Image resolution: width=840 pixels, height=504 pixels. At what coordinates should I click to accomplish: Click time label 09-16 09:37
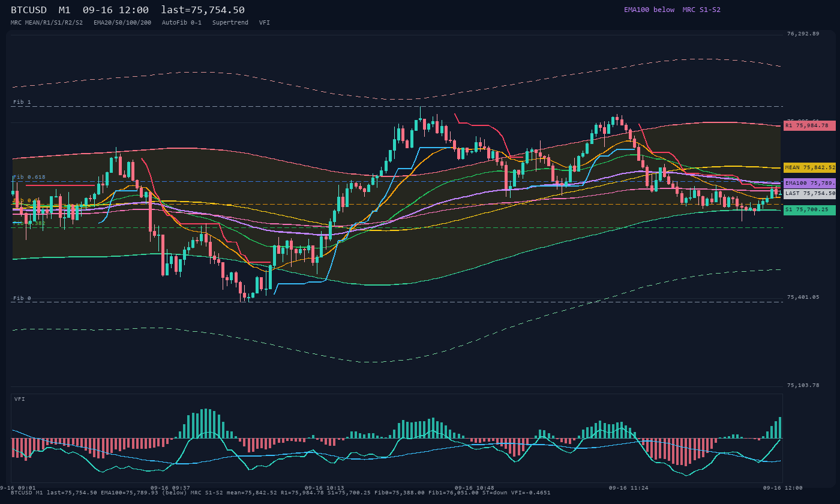(170, 488)
